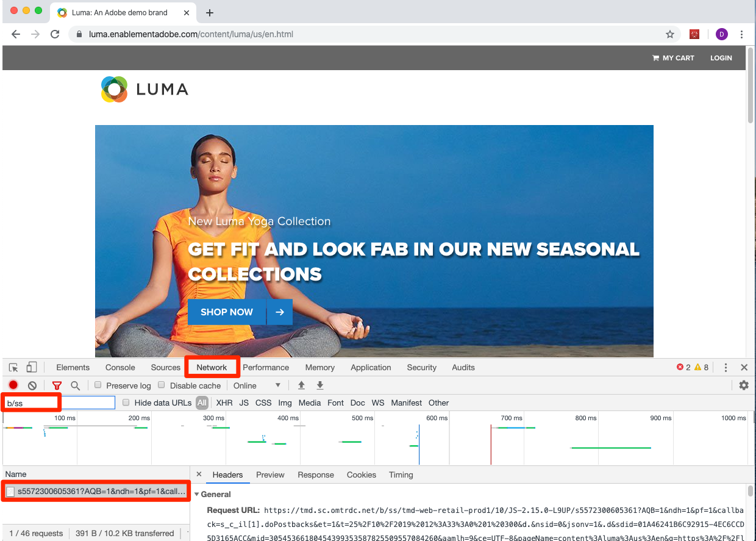Switch to the Console panel

click(x=120, y=367)
